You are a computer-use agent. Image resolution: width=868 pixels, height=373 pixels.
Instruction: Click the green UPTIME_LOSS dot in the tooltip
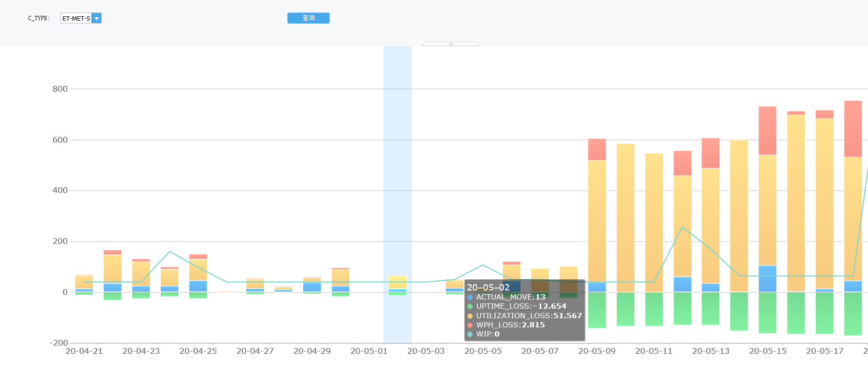[x=470, y=306]
